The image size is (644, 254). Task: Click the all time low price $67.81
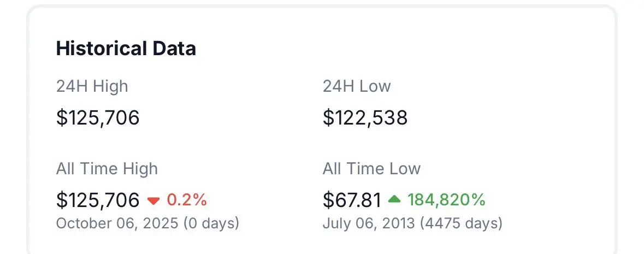[x=351, y=200]
